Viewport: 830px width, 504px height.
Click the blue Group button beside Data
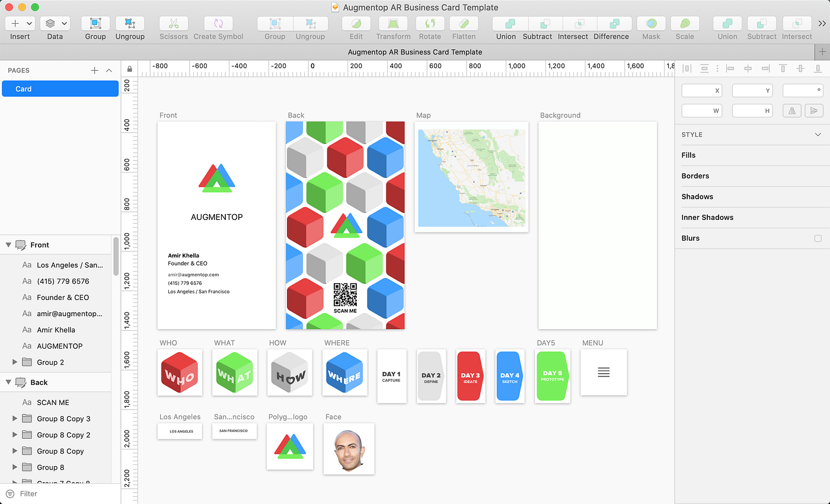tap(95, 24)
